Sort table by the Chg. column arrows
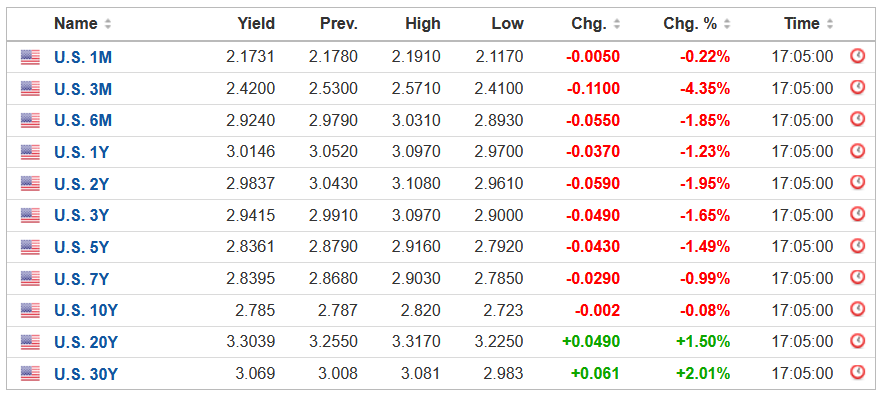This screenshot has width=883, height=395. click(617, 24)
